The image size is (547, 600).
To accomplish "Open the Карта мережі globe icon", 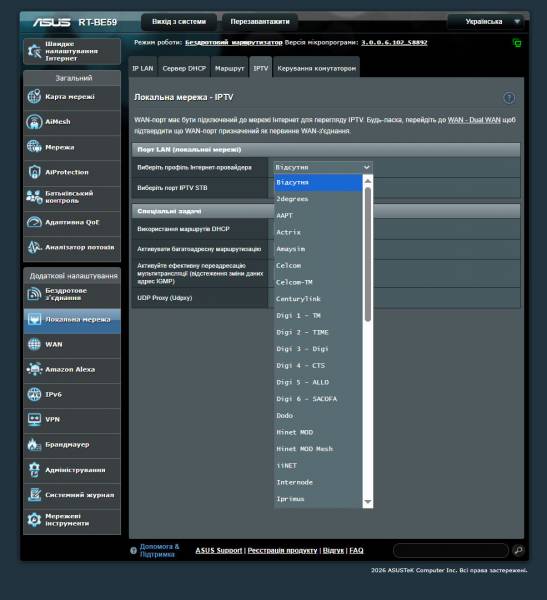I will 34,96.
